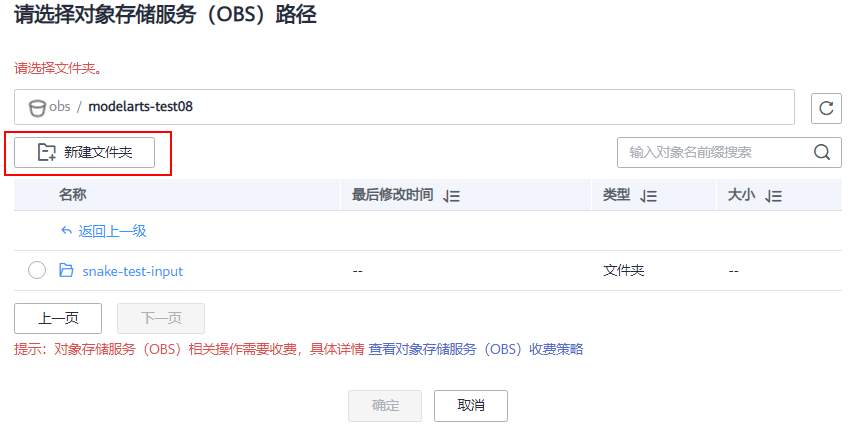Click the folder icon for snake-test-input
Viewport: 849px width, 432px height.
coord(67,270)
